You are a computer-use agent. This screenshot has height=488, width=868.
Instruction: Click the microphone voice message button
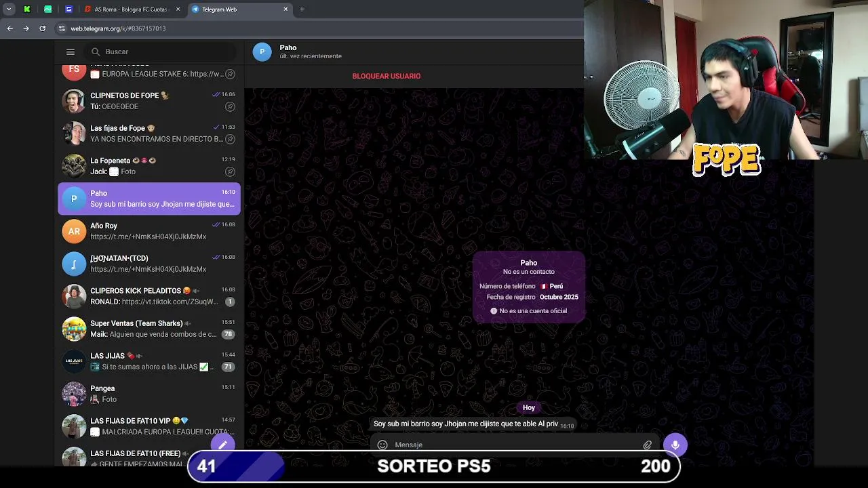[675, 445]
